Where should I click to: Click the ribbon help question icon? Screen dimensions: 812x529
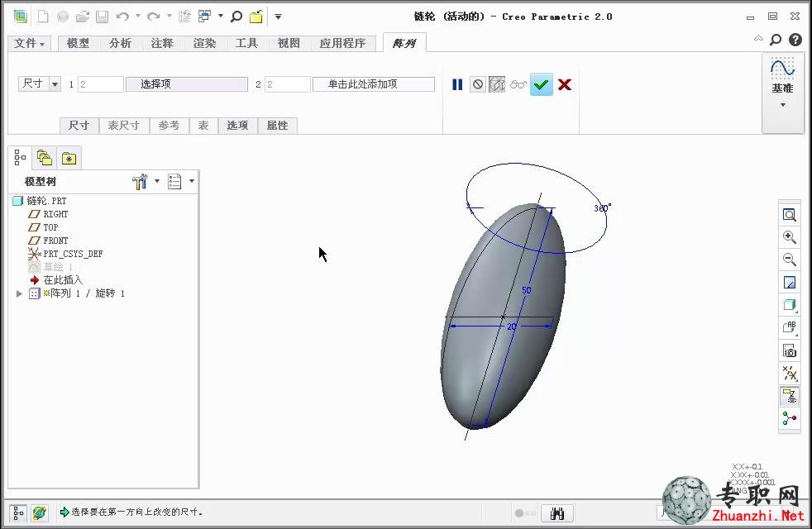pyautogui.click(x=795, y=40)
